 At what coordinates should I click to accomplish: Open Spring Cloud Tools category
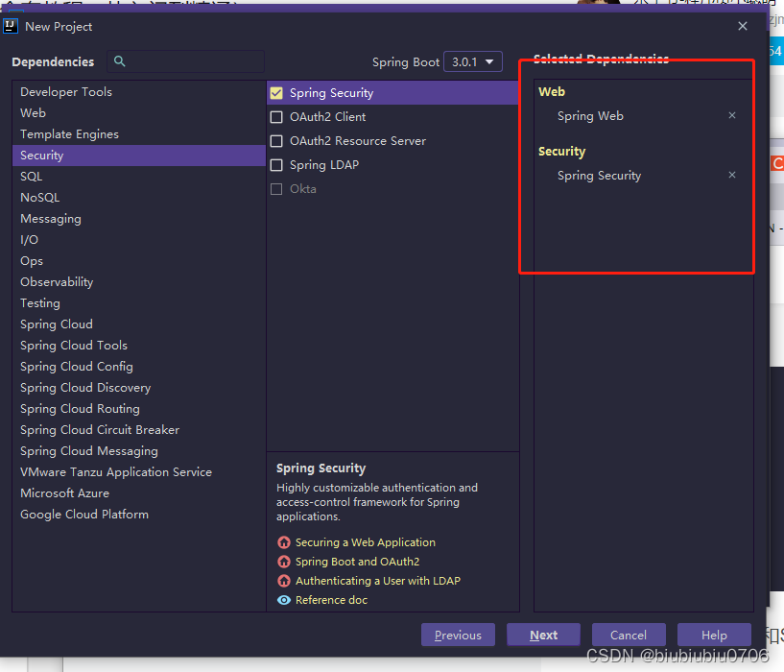139,346
